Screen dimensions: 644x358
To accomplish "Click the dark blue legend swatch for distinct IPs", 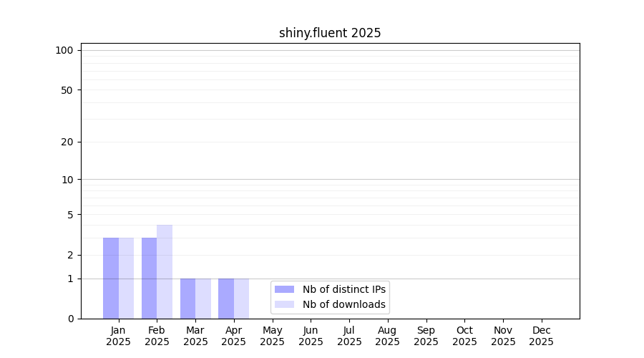I will click(284, 289).
